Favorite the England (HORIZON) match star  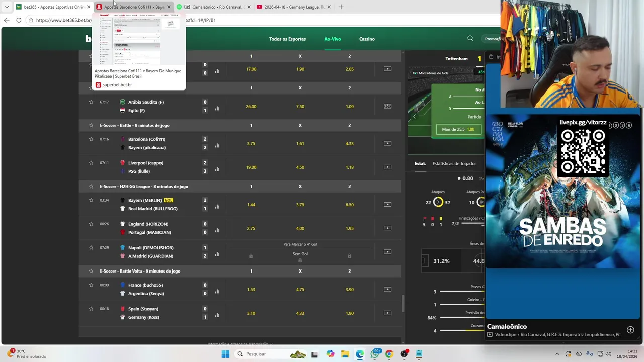coord(91,224)
